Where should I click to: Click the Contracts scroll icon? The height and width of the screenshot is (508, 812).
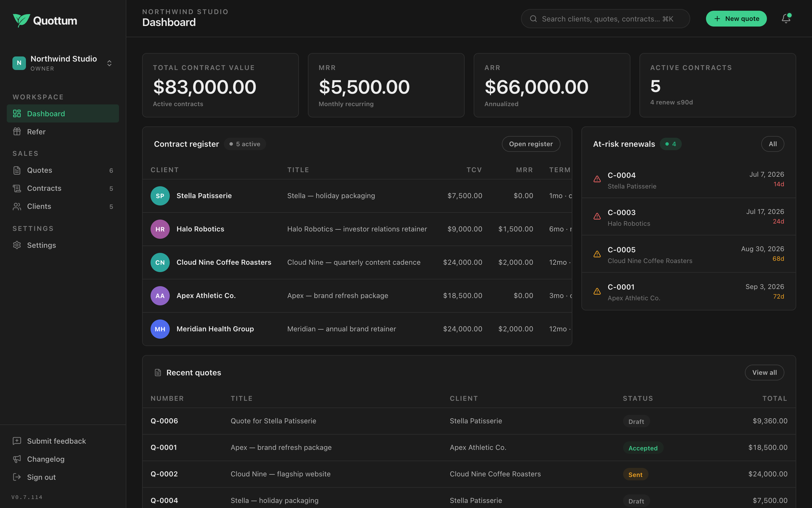click(17, 189)
